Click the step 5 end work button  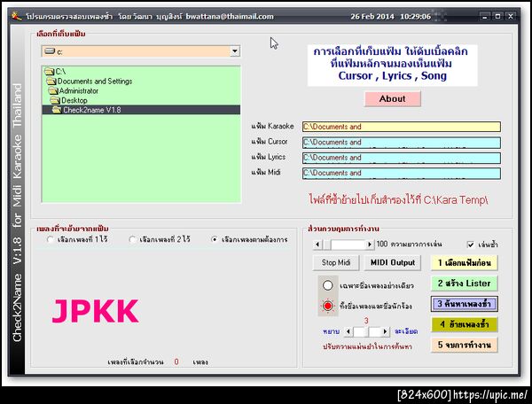[464, 345]
